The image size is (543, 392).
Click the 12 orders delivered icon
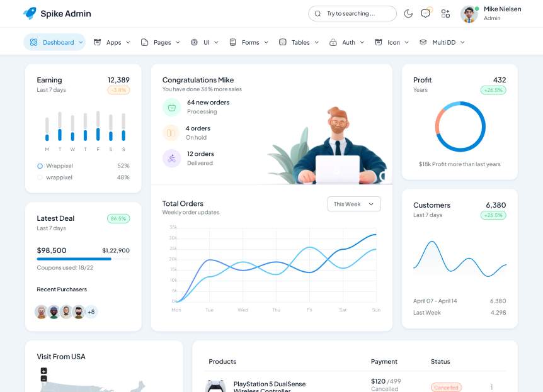tap(172, 158)
